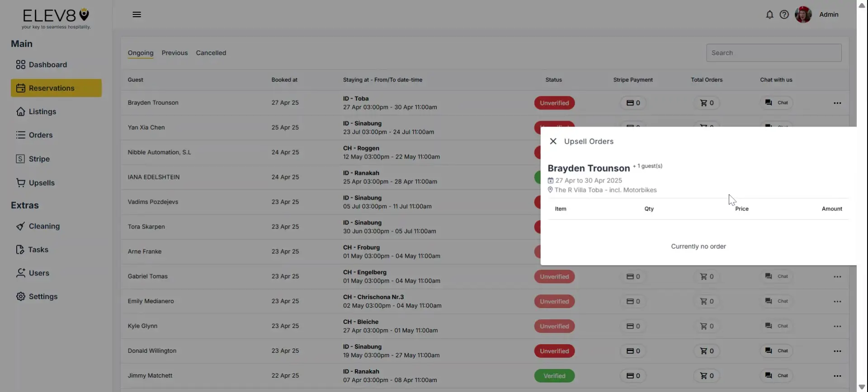Screen dimensions: 868x392
Task: Click the ELEV8 logo
Action: coord(56,19)
